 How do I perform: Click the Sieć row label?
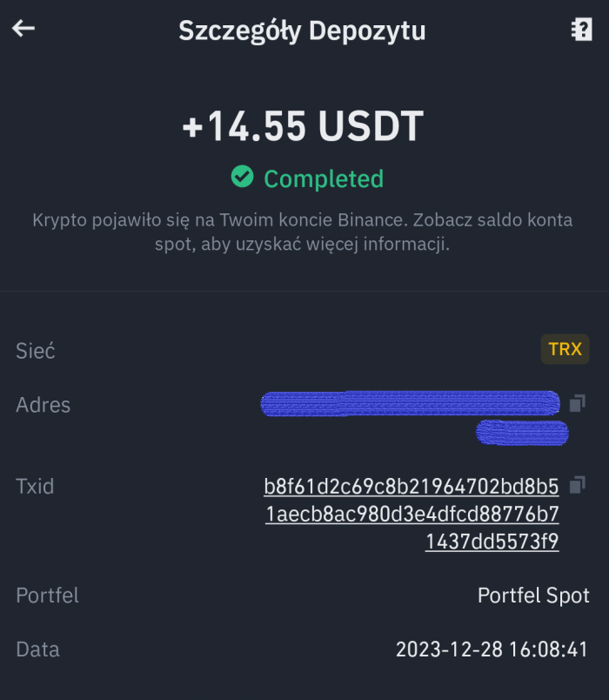point(36,351)
